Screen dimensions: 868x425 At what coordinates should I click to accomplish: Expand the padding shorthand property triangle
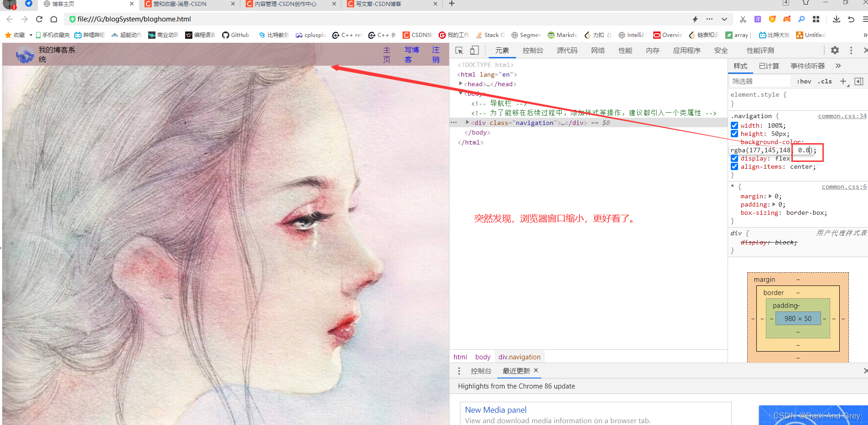pyautogui.click(x=774, y=204)
